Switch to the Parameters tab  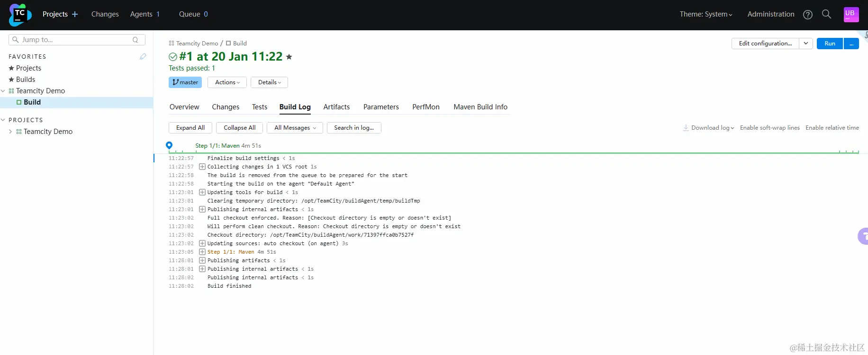coord(381,107)
